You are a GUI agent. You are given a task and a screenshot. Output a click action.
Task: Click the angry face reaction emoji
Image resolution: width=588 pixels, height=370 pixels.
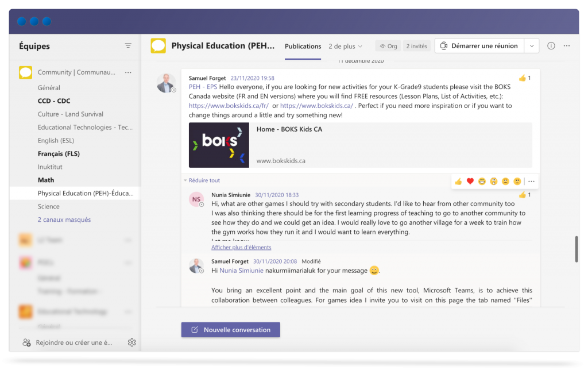(x=517, y=182)
